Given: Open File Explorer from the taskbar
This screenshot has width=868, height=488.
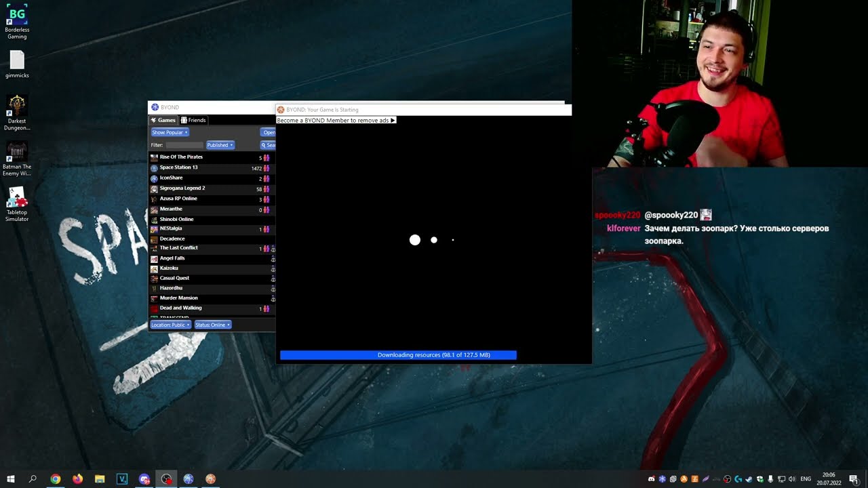Looking at the screenshot, I should pyautogui.click(x=100, y=479).
